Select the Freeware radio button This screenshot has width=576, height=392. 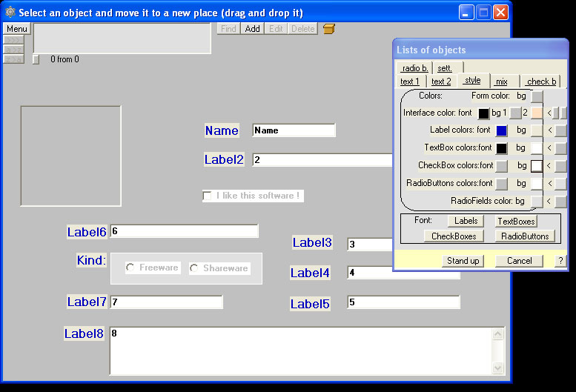coord(130,268)
